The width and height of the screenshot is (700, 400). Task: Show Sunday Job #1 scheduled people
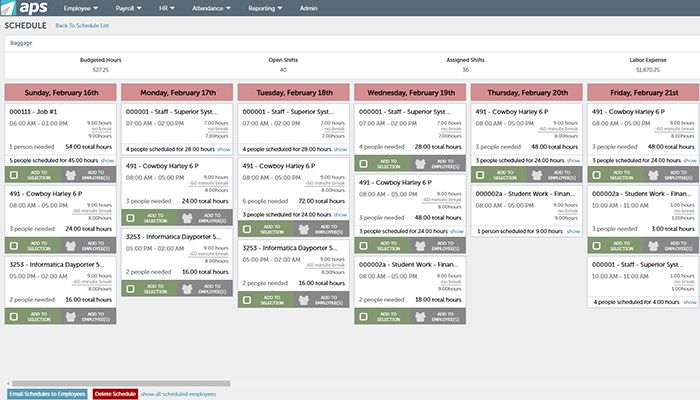[x=107, y=160]
